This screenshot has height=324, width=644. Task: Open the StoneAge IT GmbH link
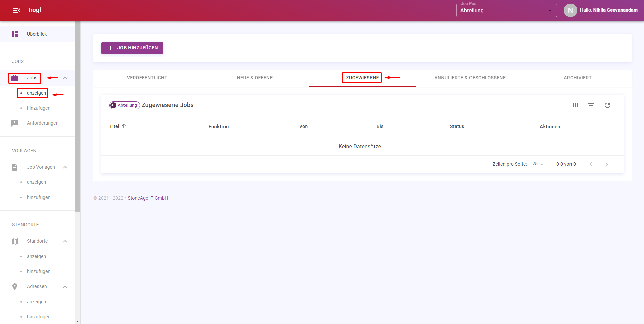pos(148,198)
